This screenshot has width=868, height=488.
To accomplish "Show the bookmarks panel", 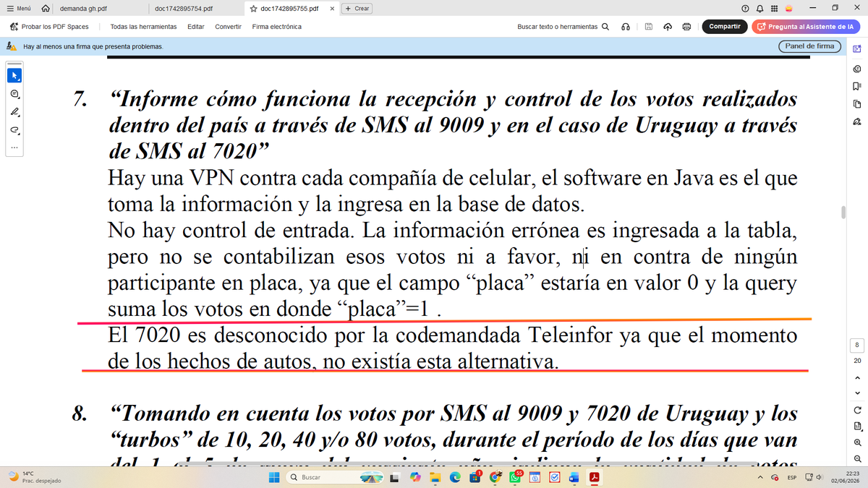I will [857, 86].
